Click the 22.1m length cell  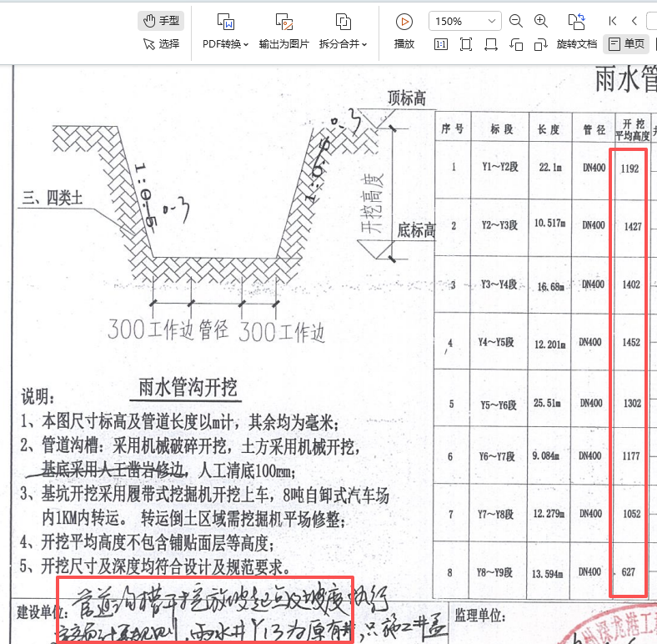550,168
